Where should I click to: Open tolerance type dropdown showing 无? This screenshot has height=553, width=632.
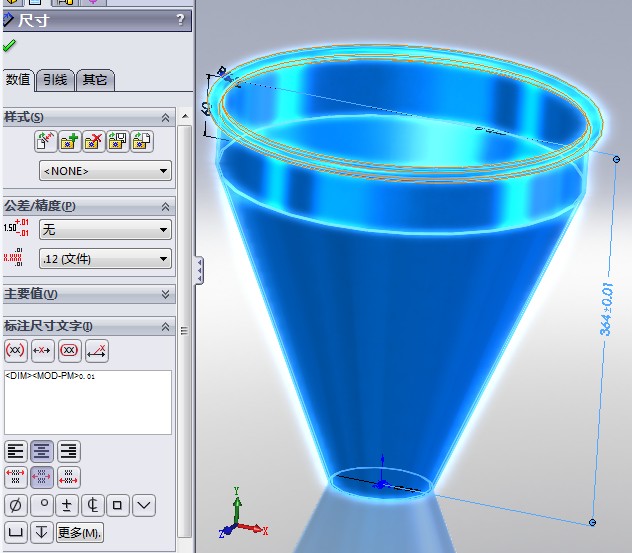point(105,230)
